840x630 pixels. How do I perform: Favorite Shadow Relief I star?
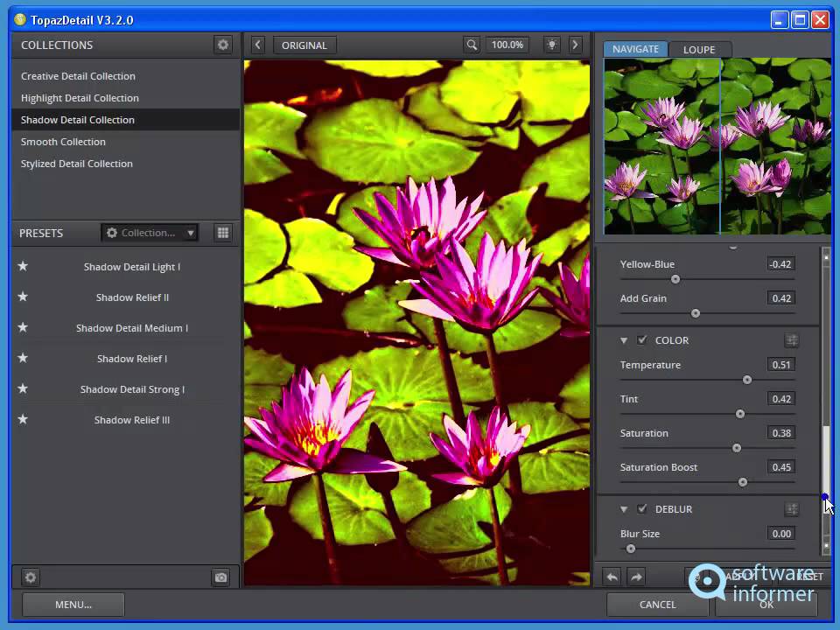[x=23, y=358]
